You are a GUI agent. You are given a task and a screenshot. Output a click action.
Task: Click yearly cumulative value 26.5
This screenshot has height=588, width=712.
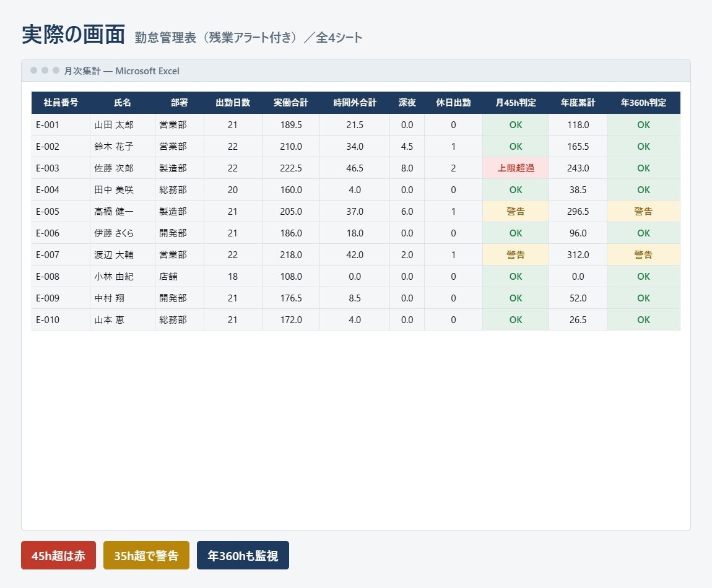pos(578,319)
